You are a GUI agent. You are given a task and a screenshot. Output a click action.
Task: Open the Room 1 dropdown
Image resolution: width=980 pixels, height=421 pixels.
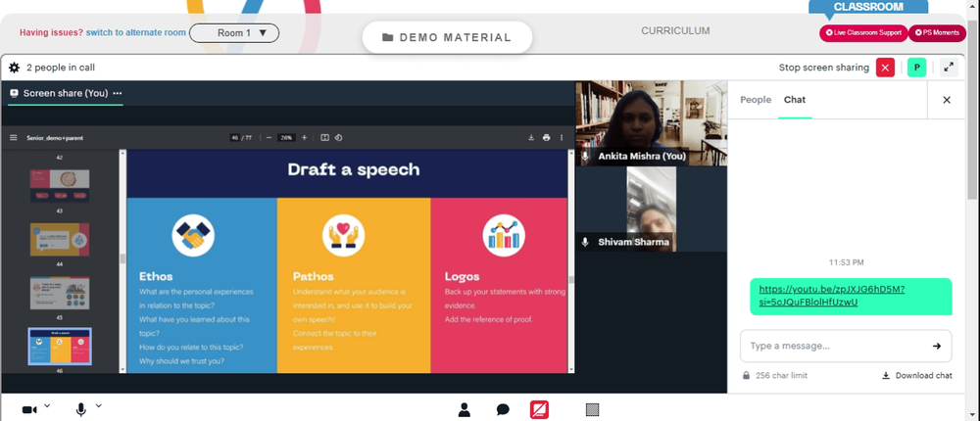point(234,33)
